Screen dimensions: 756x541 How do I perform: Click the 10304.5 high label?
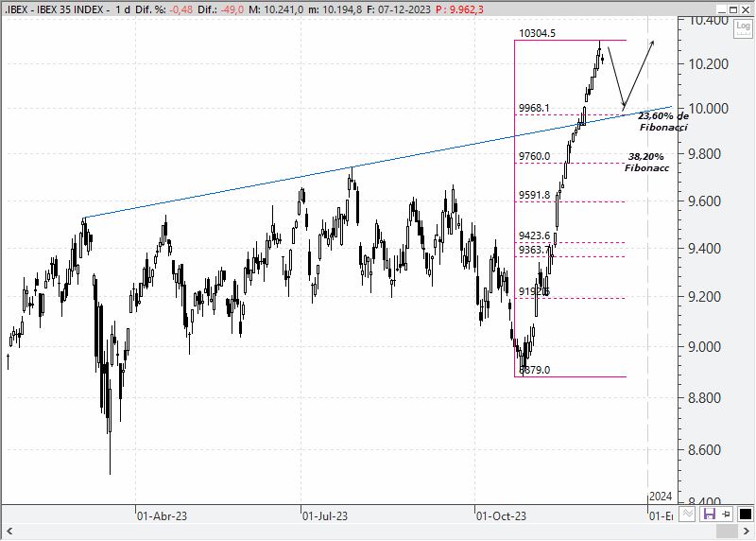click(x=537, y=33)
